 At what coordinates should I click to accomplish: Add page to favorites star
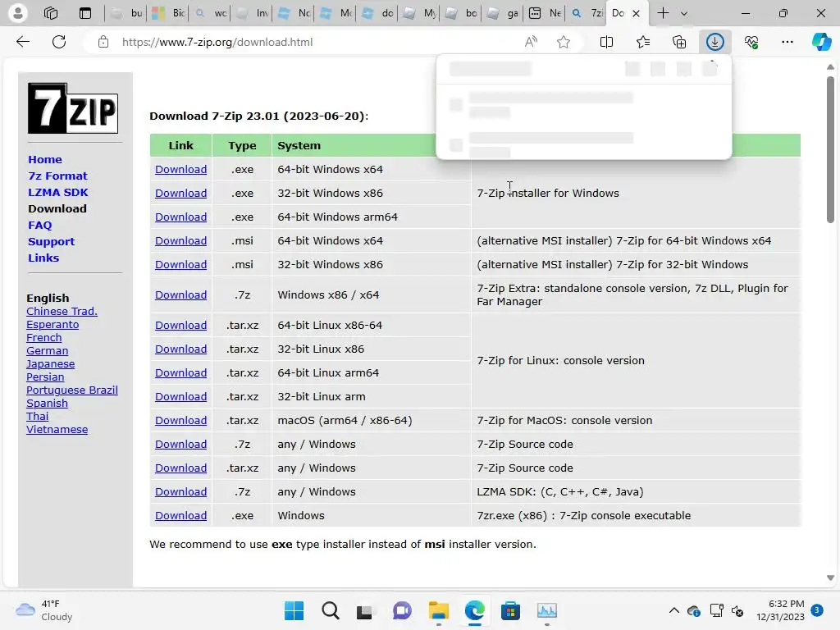563,42
